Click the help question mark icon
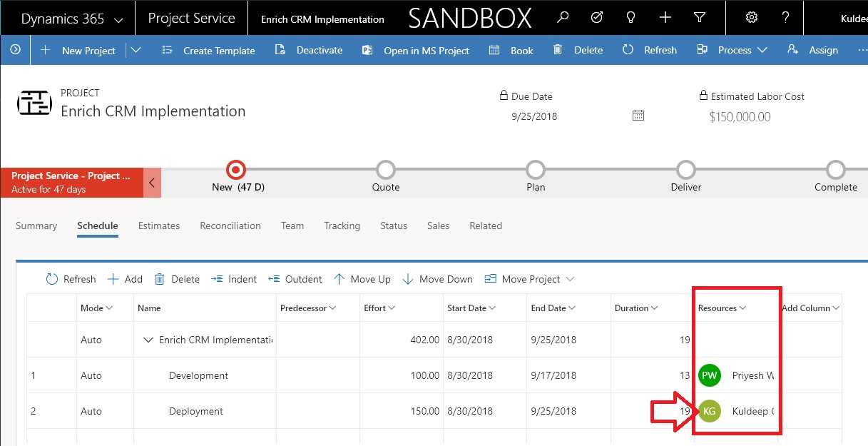Screen dimensions: 868x446 (x=785, y=17)
